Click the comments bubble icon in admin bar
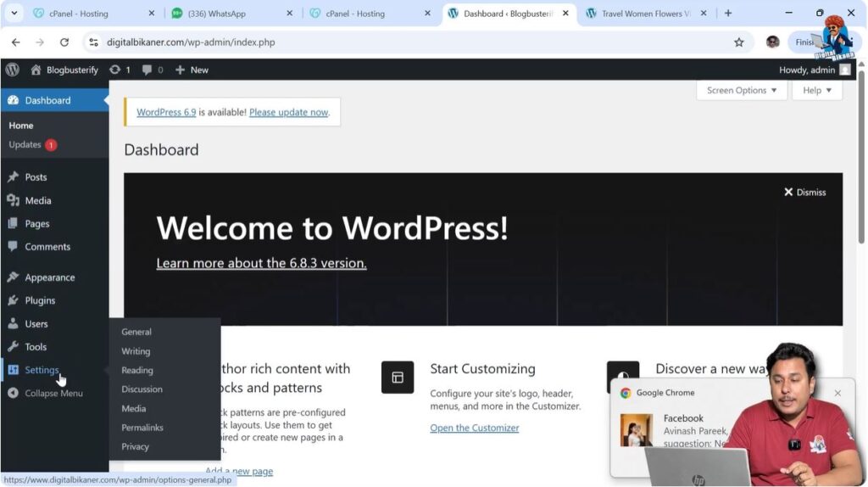This screenshot has height=487, width=868. [x=147, y=70]
